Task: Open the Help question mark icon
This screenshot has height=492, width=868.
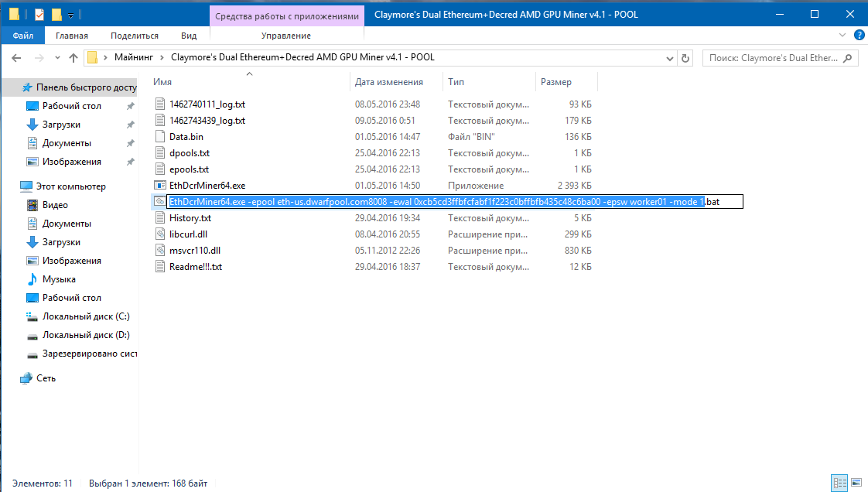Action: [x=859, y=35]
